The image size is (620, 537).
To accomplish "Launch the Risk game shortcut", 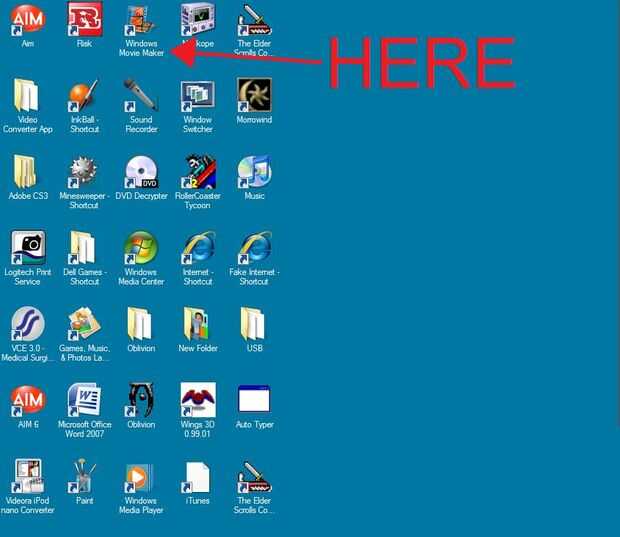I will pyautogui.click(x=85, y=19).
